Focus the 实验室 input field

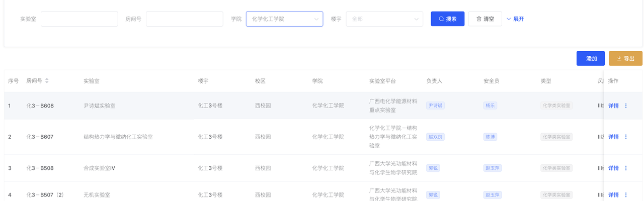tap(79, 19)
